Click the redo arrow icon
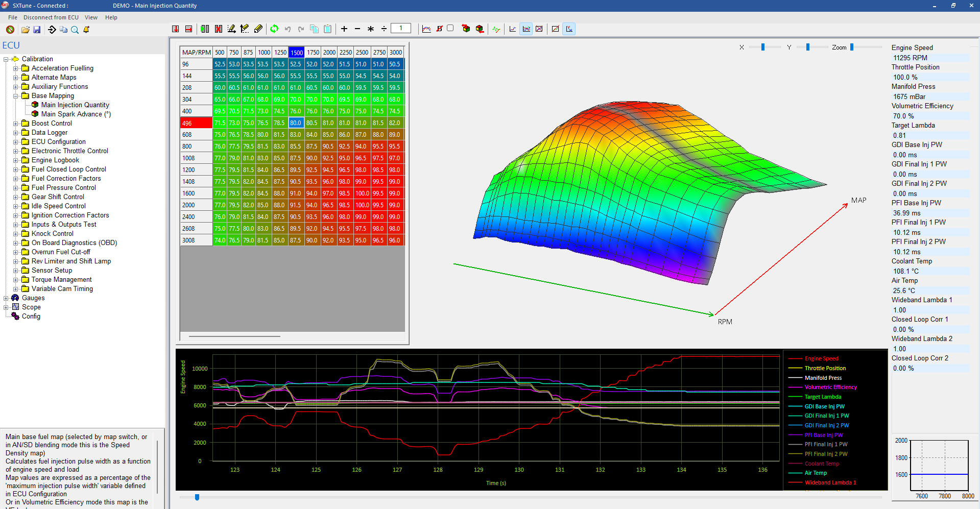980x509 pixels. pos(301,29)
